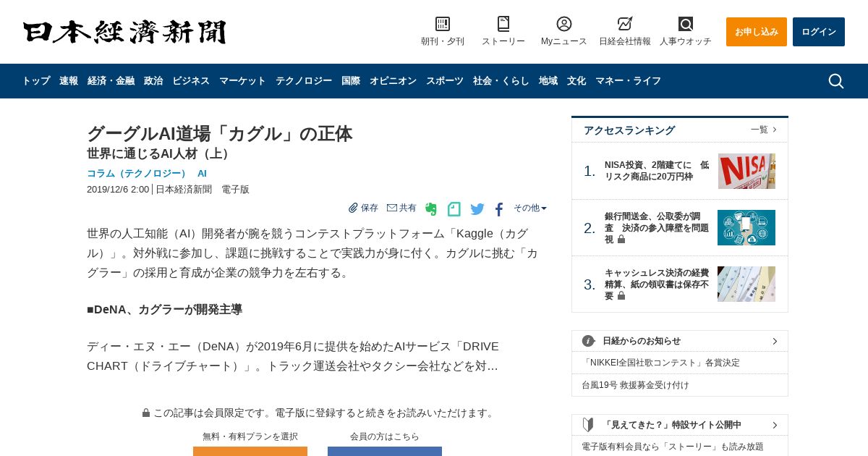The width and height of the screenshot is (868, 456).
Task: Open the Myニュース profile icon
Action: pyautogui.click(x=564, y=24)
